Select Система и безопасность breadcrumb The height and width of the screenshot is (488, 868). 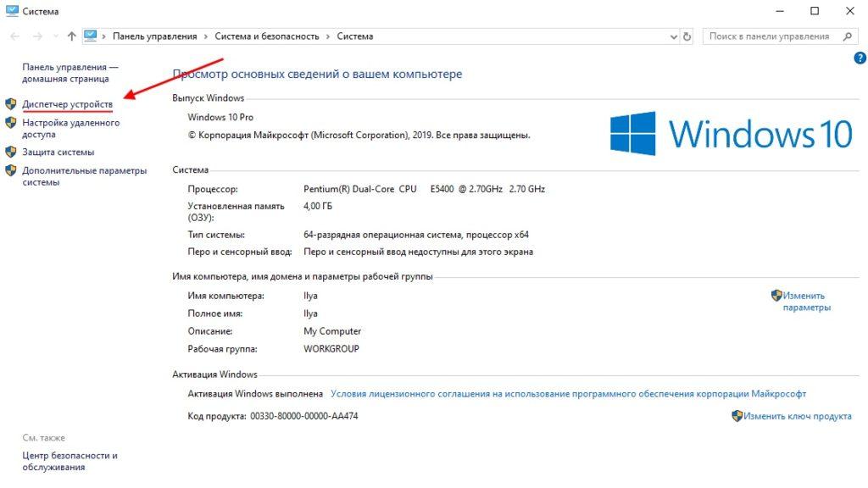(x=267, y=36)
